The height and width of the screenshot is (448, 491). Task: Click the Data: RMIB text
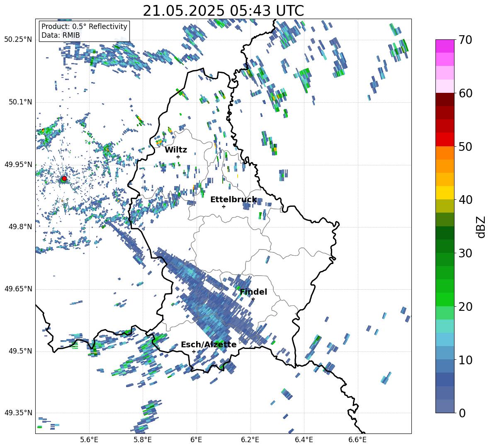point(61,35)
